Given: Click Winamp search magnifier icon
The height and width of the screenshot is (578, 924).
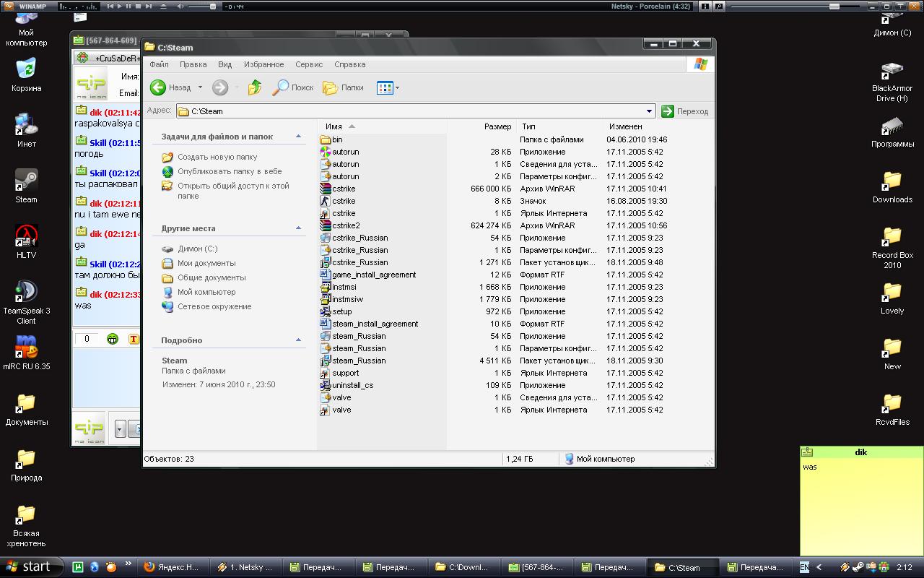Looking at the screenshot, I should click(x=719, y=6).
